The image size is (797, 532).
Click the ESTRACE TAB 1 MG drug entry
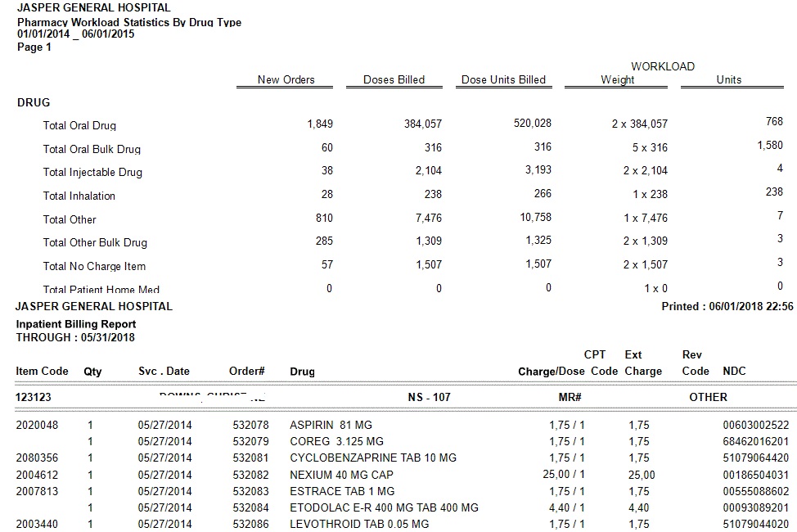(x=342, y=491)
